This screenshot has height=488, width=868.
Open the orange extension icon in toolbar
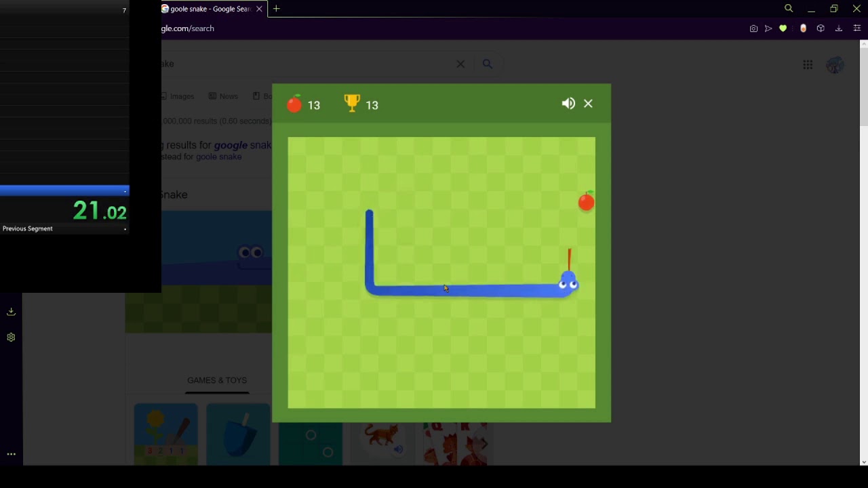(803, 28)
